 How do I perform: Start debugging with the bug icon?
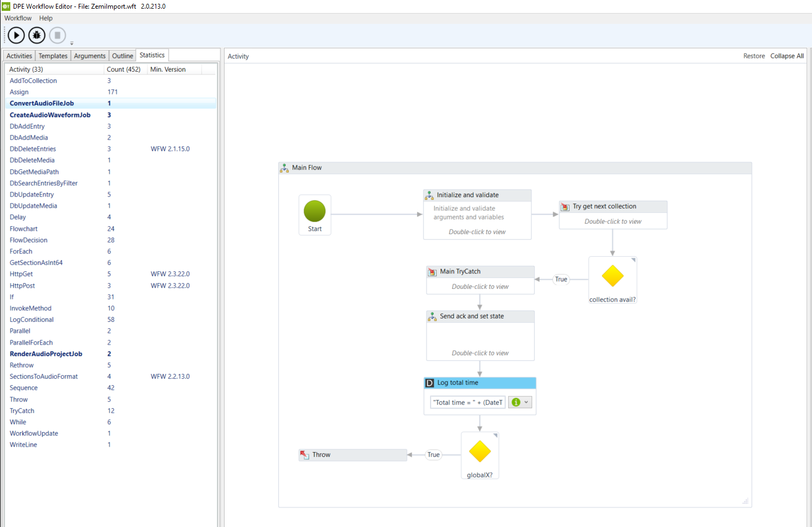coord(37,36)
